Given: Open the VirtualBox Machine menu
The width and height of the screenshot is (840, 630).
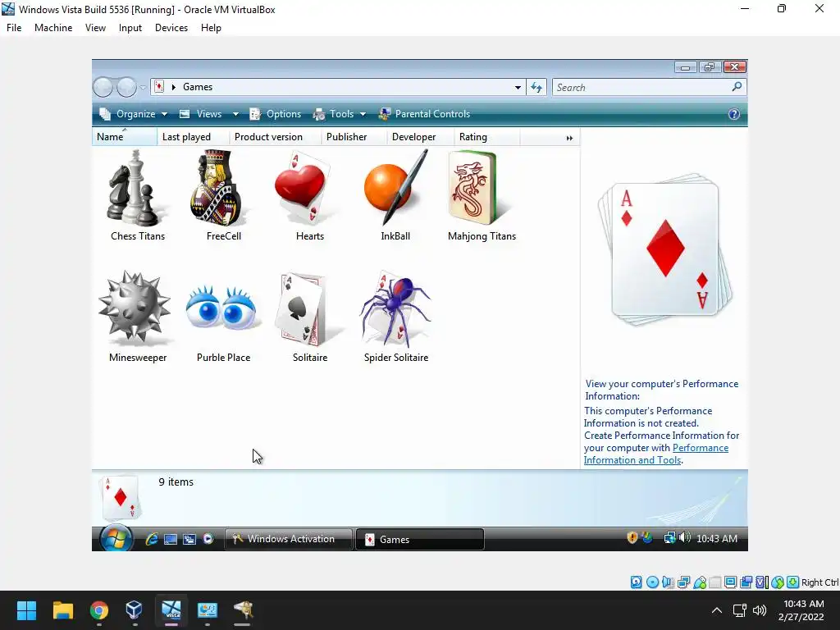Looking at the screenshot, I should (53, 28).
